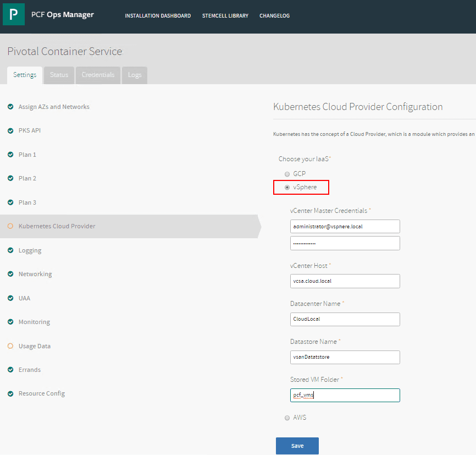Screen dimensions: 476x455
Task: Click the Pivotal P logo icon
Action: coord(14,14)
